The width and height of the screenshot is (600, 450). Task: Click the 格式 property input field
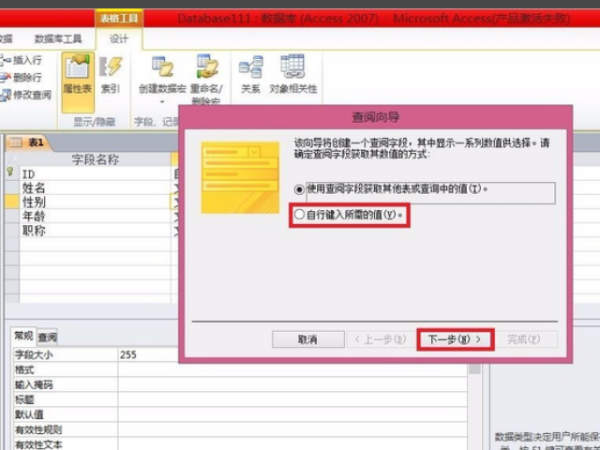point(293,370)
